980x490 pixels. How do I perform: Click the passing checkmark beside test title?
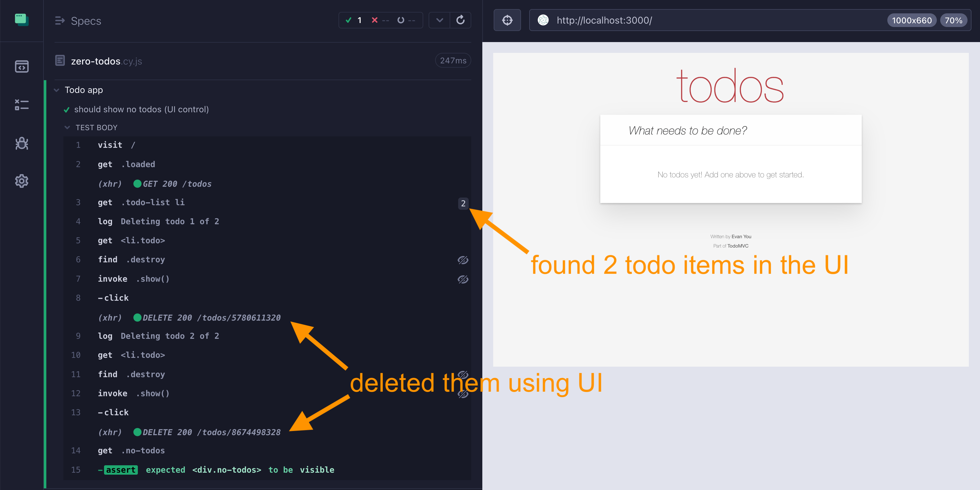[x=67, y=110]
